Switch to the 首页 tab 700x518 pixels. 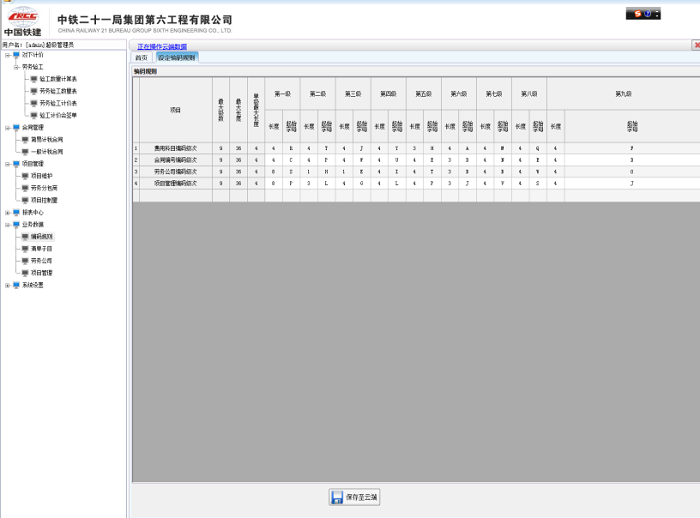(142, 58)
